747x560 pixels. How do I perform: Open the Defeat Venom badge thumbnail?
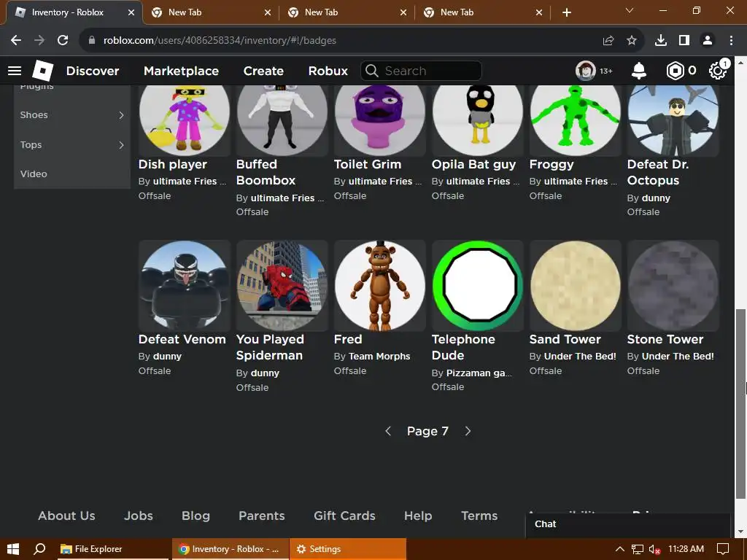pyautogui.click(x=185, y=286)
